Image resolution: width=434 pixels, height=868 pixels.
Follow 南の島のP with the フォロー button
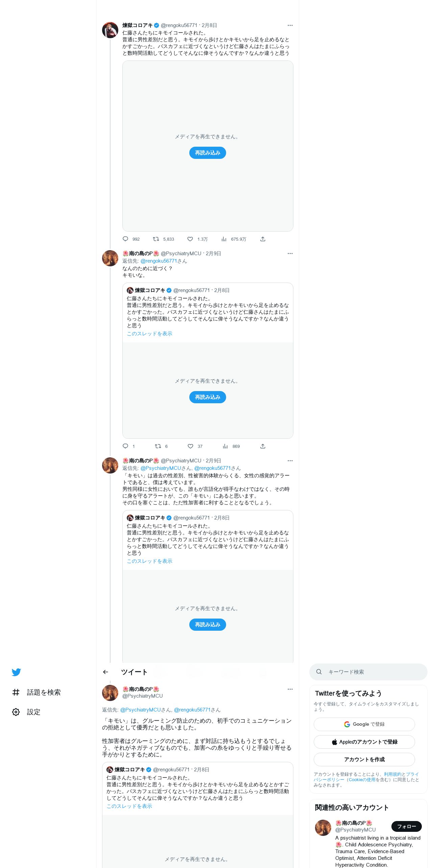[407, 826]
